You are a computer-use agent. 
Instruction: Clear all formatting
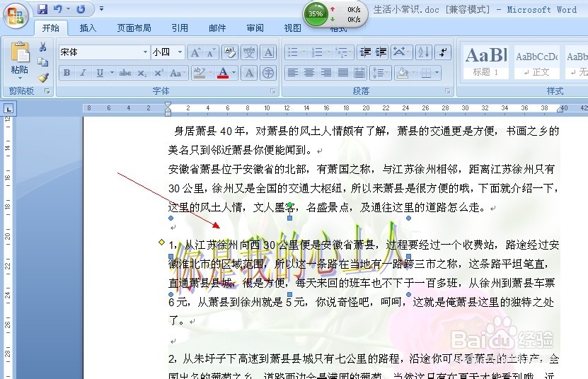230,52
